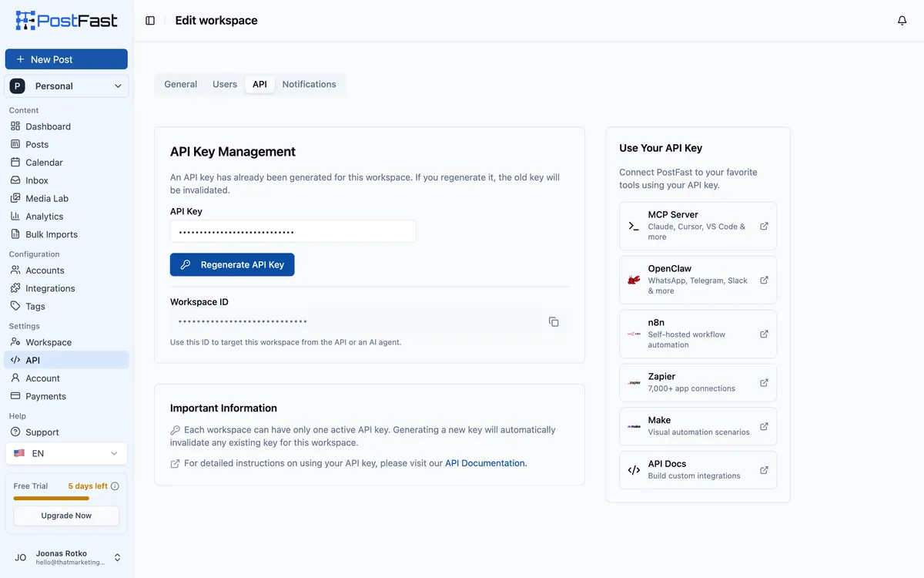Click the Personal workspace P avatar

click(17, 86)
